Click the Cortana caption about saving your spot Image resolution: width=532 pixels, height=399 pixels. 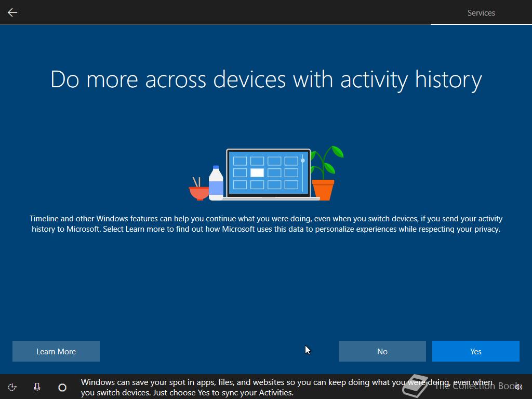pyautogui.click(x=287, y=387)
